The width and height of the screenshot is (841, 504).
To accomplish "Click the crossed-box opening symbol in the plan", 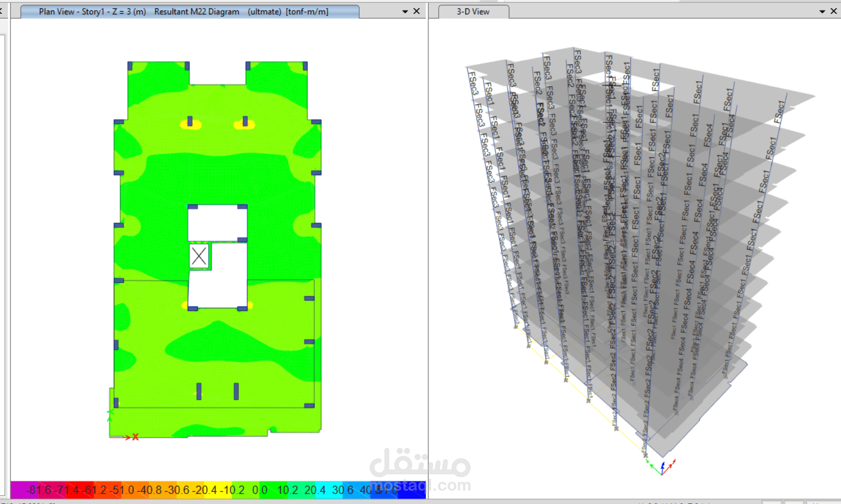I will coord(199,256).
